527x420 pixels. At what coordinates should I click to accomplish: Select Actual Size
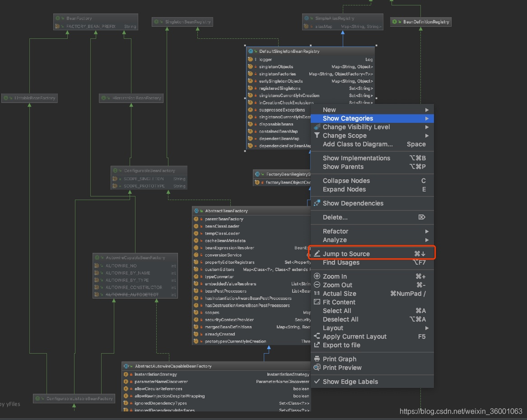pos(372,294)
